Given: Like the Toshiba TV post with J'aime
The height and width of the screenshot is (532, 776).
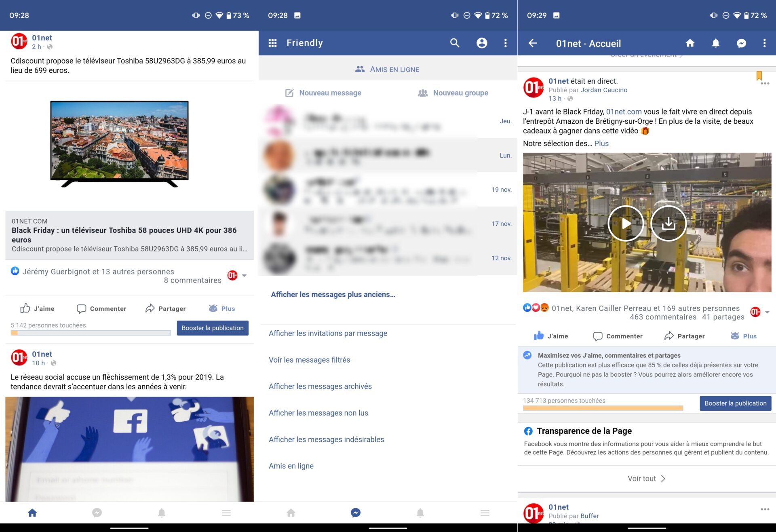Looking at the screenshot, I should pyautogui.click(x=37, y=308).
